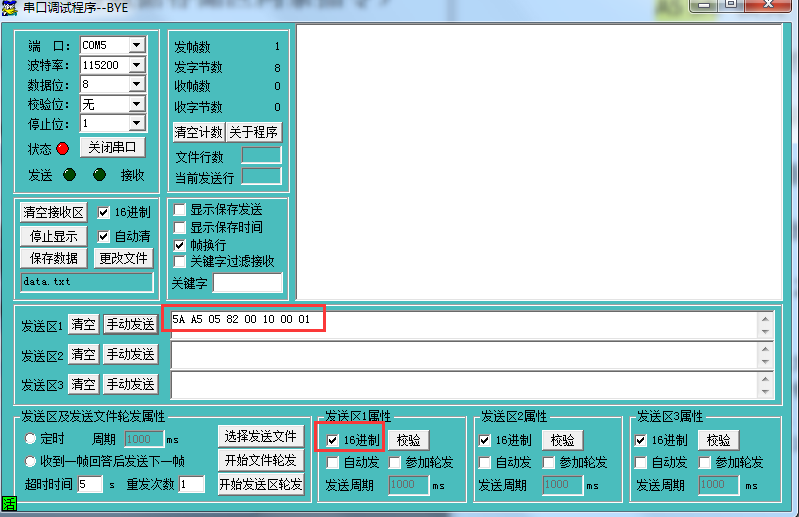
Task: Toggle the 帧换行 checkbox
Action: click(179, 245)
